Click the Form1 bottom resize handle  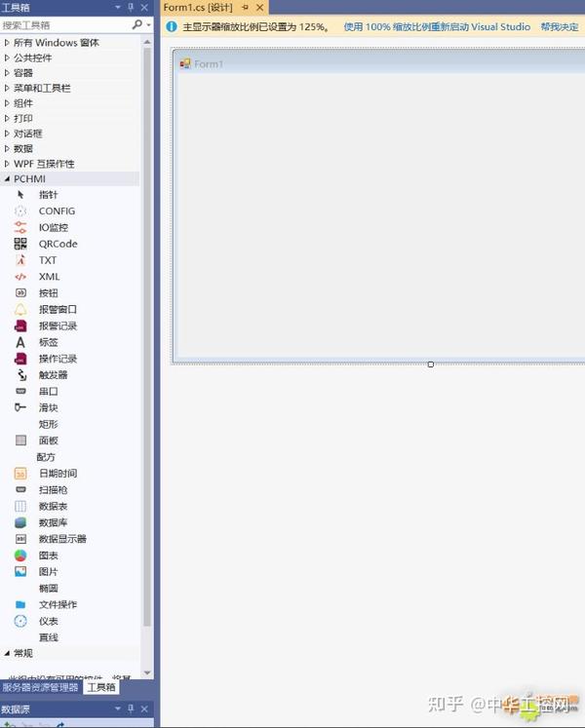coord(431,364)
